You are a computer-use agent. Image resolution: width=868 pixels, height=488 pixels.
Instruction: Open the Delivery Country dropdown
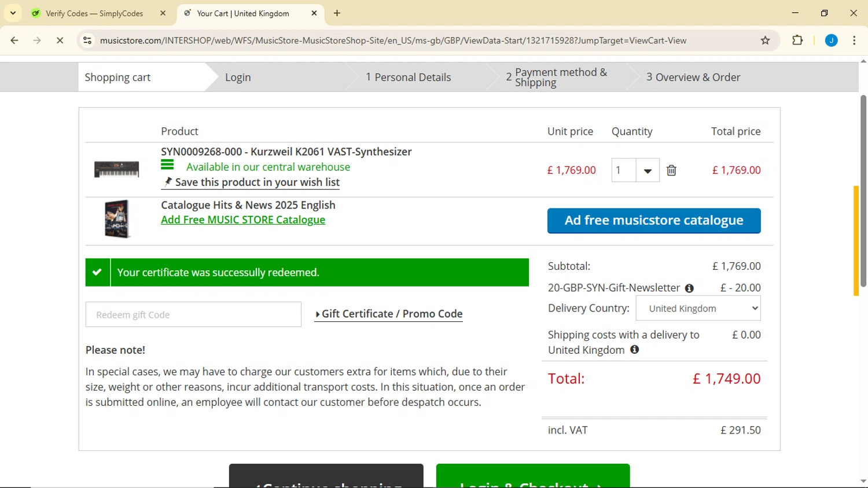698,309
